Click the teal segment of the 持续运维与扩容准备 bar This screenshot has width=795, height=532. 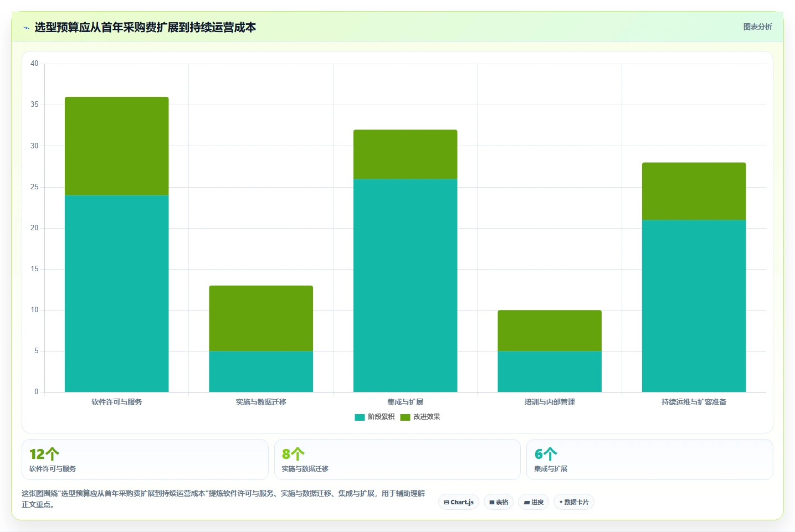(694, 306)
